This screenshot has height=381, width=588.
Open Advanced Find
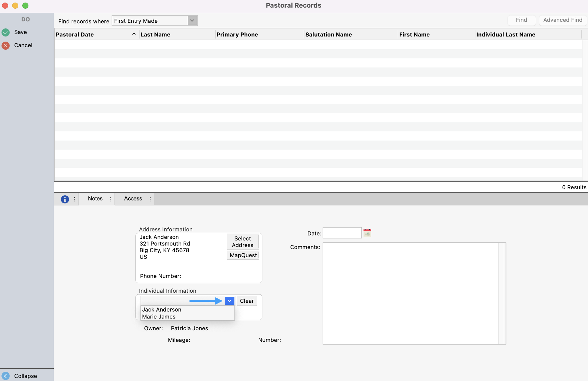pos(562,20)
